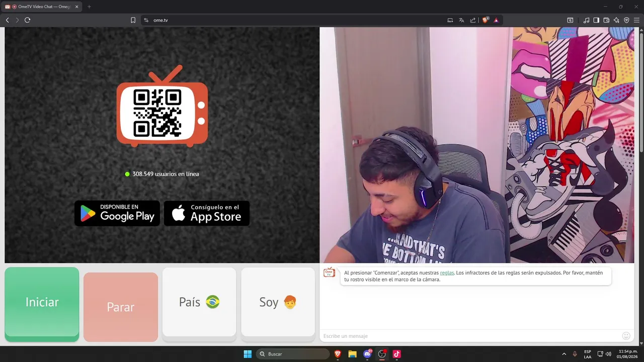Viewport: 644px width, 362px height.
Task: Open the emoji picker smiley icon
Action: pos(626,336)
